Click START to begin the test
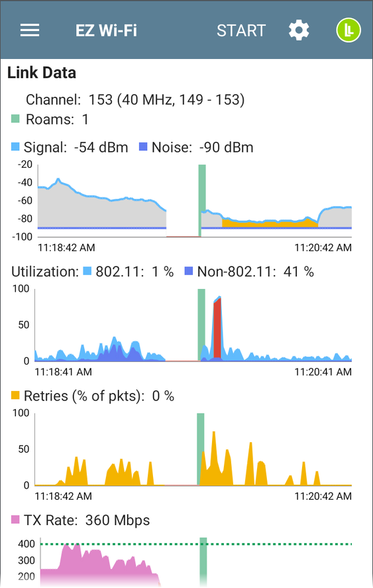This screenshot has width=373, height=588. [241, 30]
